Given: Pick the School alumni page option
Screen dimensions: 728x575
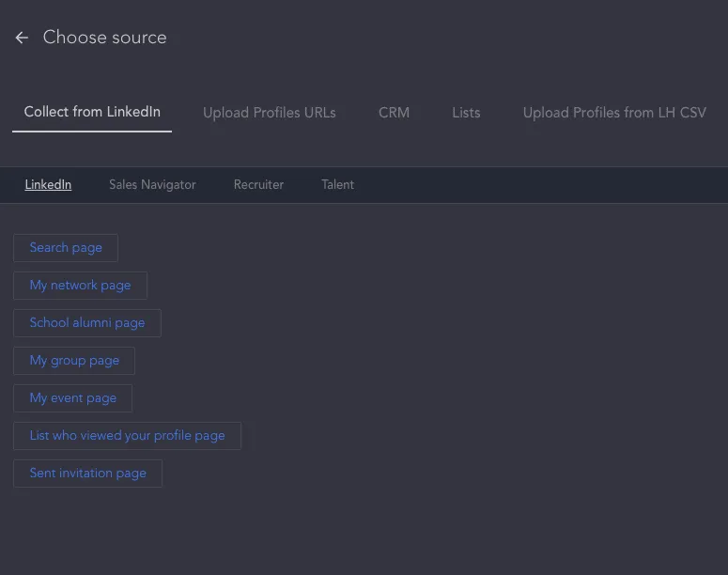Looking at the screenshot, I should [x=87, y=323].
